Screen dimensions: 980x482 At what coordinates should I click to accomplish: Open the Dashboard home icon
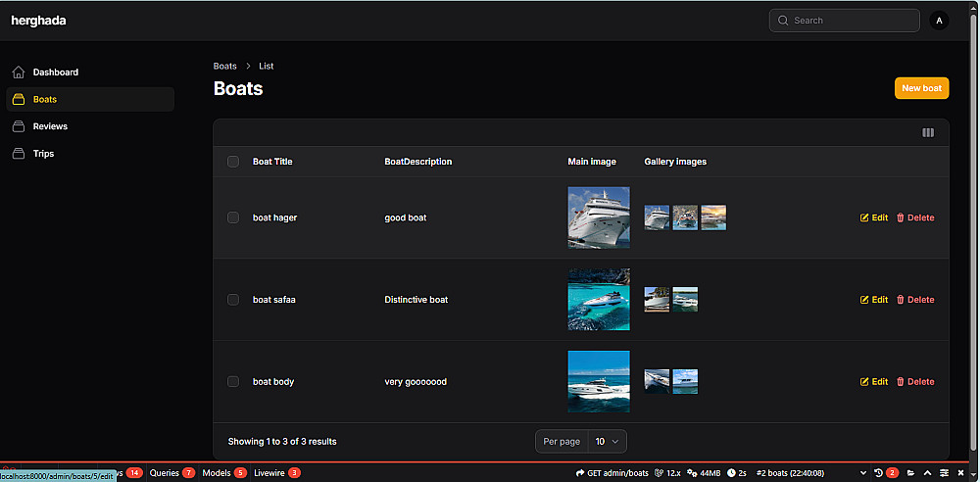[x=19, y=72]
